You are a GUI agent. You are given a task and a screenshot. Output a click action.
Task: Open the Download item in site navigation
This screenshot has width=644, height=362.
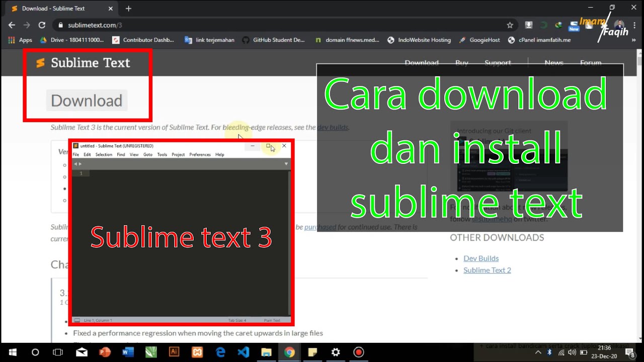[x=422, y=63]
